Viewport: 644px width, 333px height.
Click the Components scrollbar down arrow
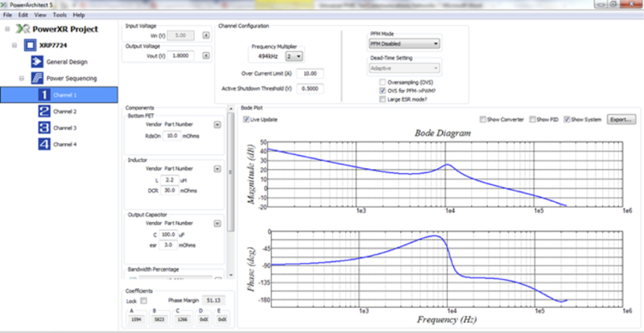231,275
